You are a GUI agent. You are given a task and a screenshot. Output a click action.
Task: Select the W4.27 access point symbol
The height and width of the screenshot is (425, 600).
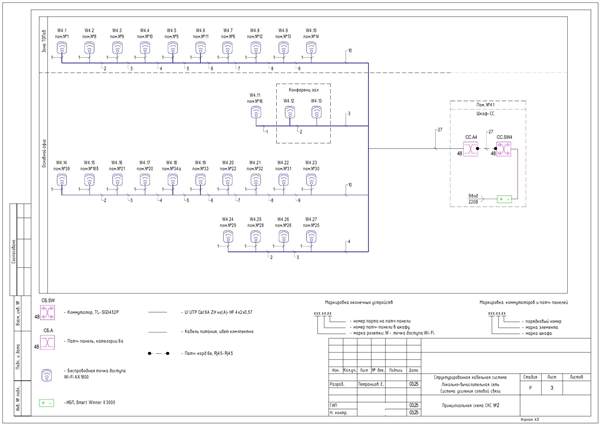(311, 237)
